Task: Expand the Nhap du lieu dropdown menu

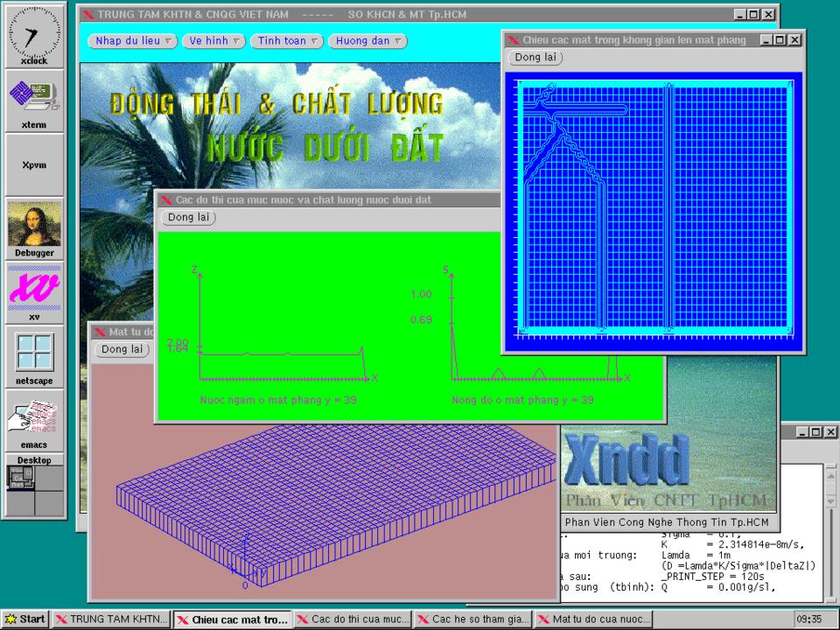Action: (x=132, y=41)
